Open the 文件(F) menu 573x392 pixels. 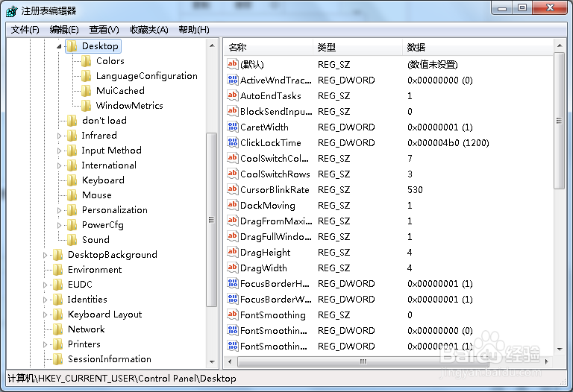pos(25,30)
